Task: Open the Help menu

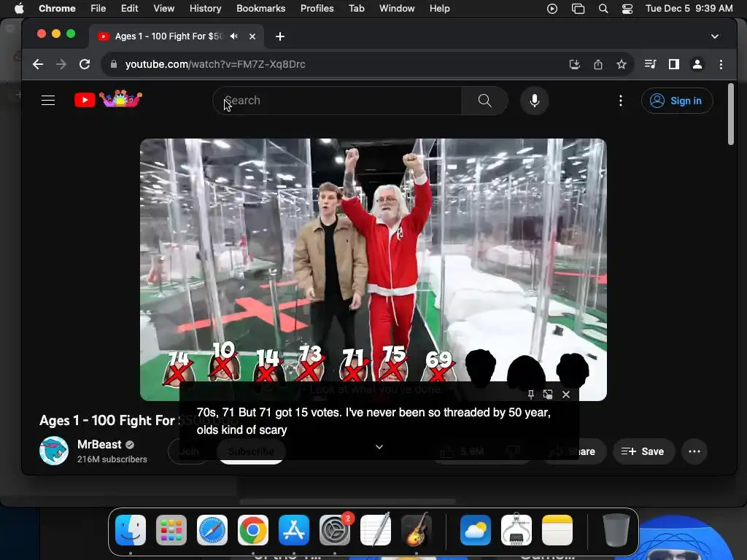Action: pos(439,9)
